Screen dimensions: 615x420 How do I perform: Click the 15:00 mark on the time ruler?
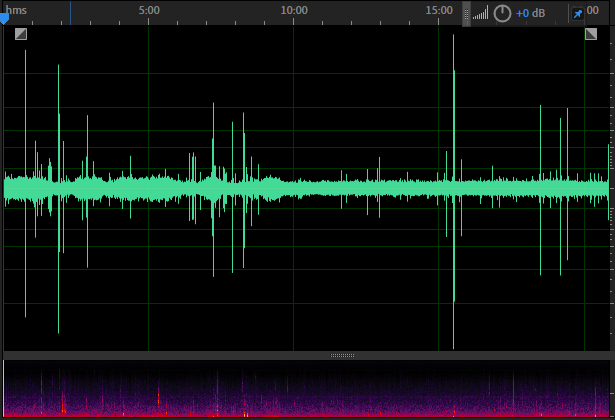pos(439,10)
